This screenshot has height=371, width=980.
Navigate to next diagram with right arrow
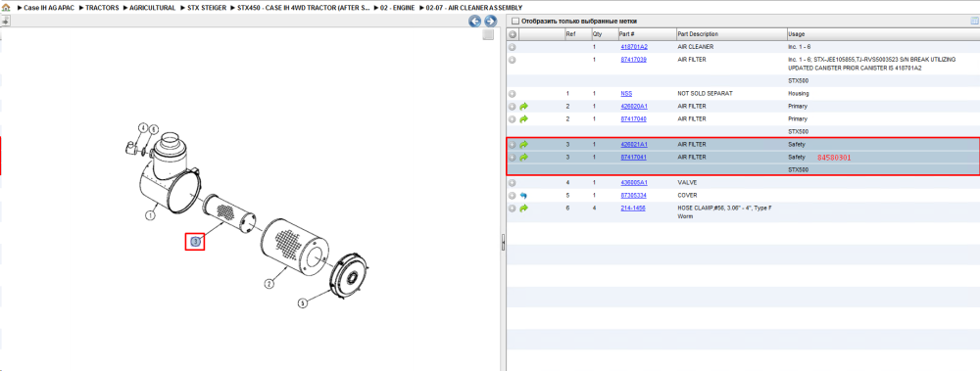(x=491, y=21)
